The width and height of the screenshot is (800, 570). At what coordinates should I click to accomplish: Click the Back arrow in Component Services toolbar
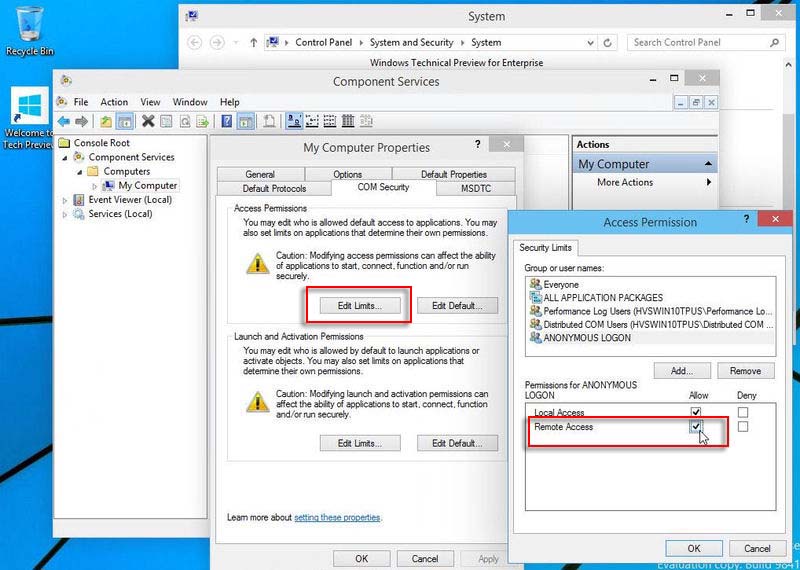tap(63, 121)
